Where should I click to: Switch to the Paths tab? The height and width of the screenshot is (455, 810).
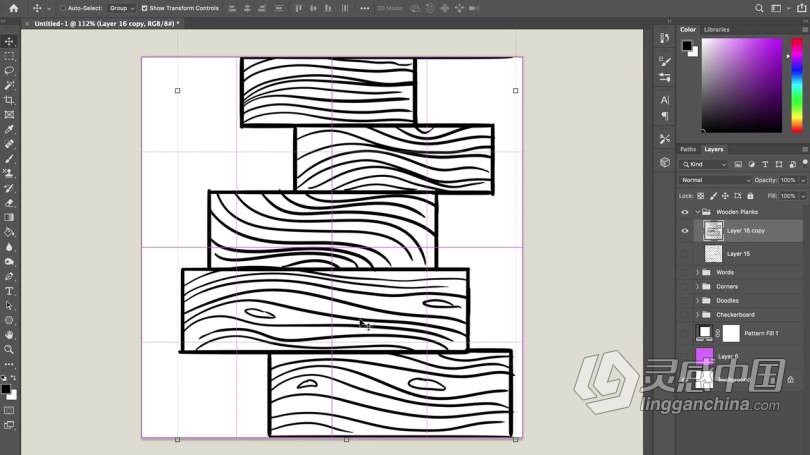(x=688, y=149)
